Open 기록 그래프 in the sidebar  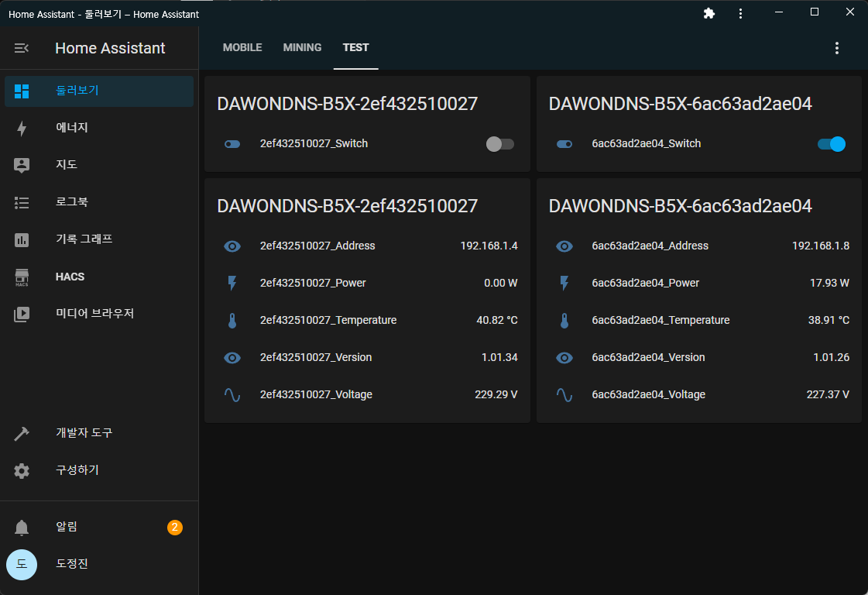(x=99, y=239)
